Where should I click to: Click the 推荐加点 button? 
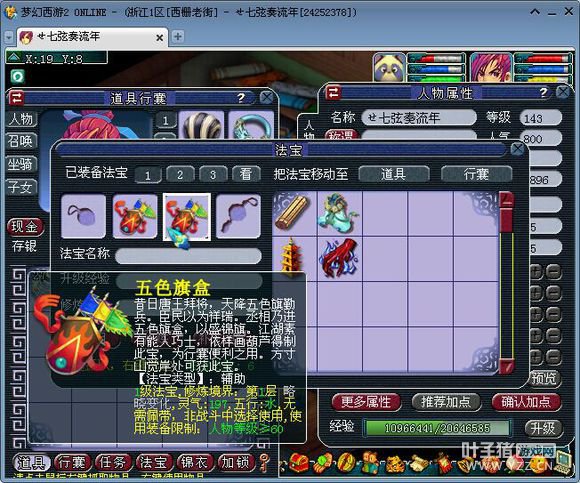446,402
